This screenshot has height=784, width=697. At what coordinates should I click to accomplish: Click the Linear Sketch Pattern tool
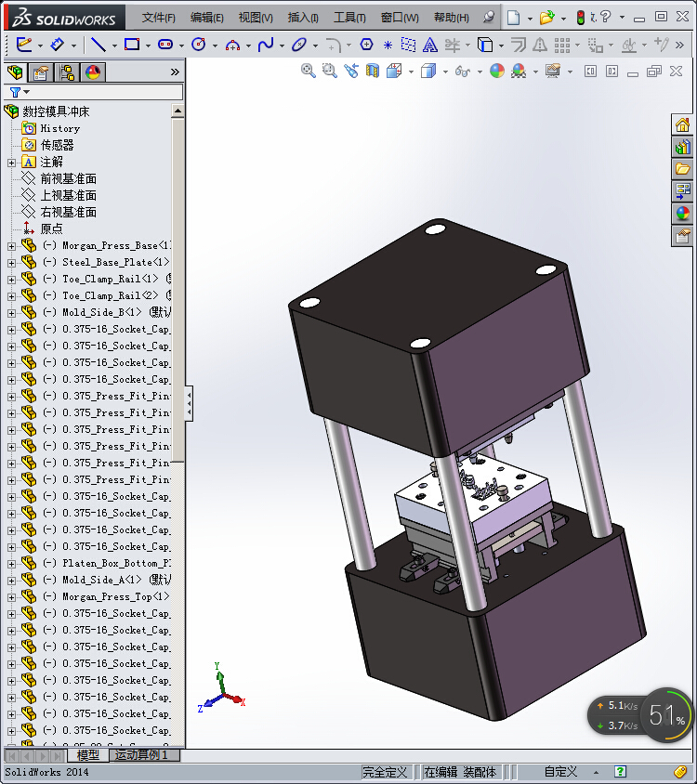562,45
